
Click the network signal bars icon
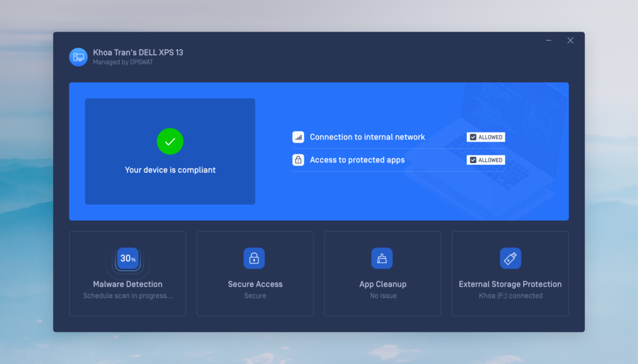(x=298, y=137)
